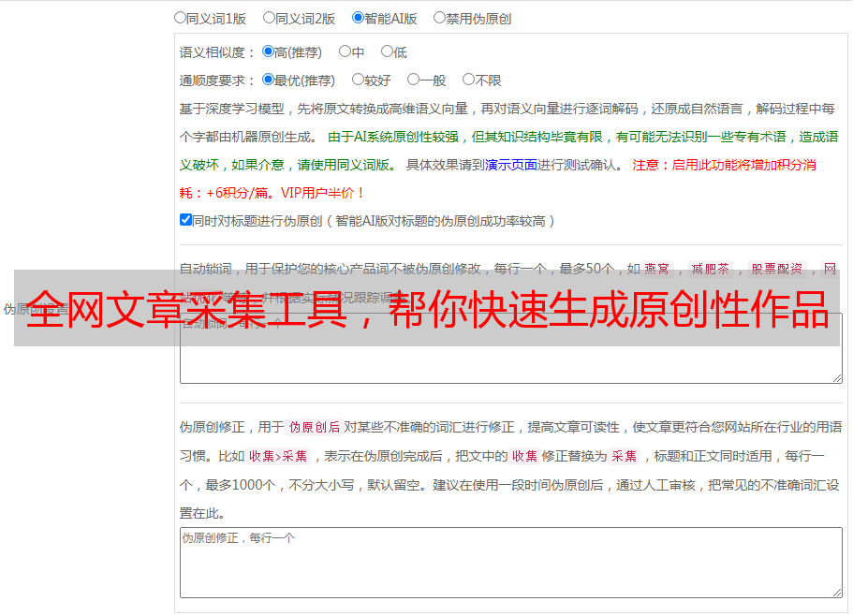Click the 伪原创修正 textarea resize handle
Image resolution: width=853 pixels, height=616 pixels.
point(837,593)
